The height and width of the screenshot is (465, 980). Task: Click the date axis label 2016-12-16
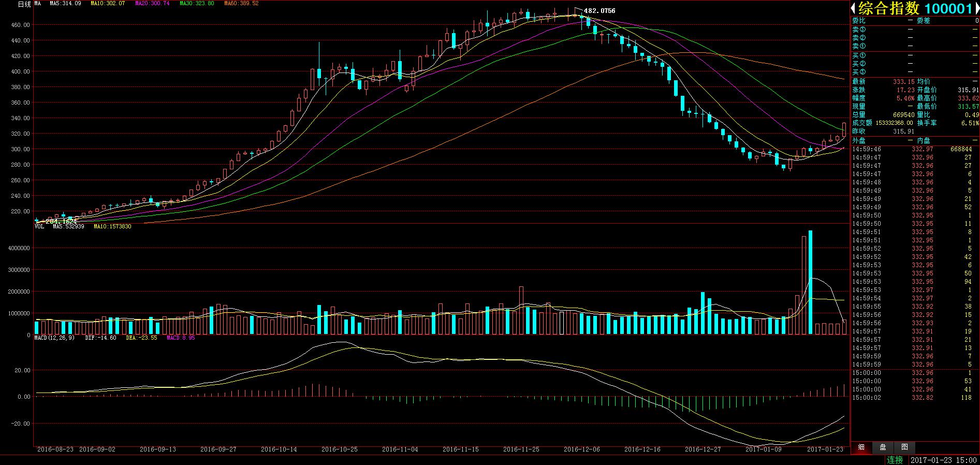(x=642, y=449)
